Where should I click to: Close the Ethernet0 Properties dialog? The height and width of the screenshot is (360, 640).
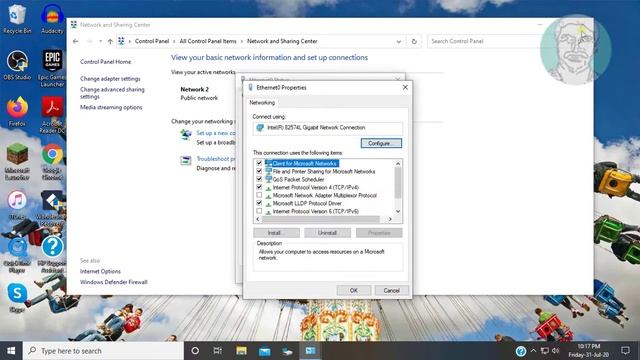pyautogui.click(x=405, y=87)
